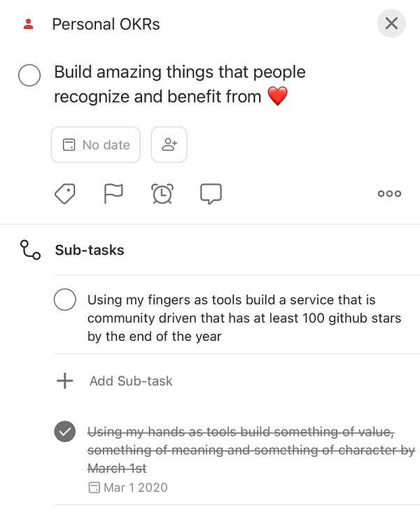Open the No date picker
Image resolution: width=420 pixels, height=522 pixels.
96,145
